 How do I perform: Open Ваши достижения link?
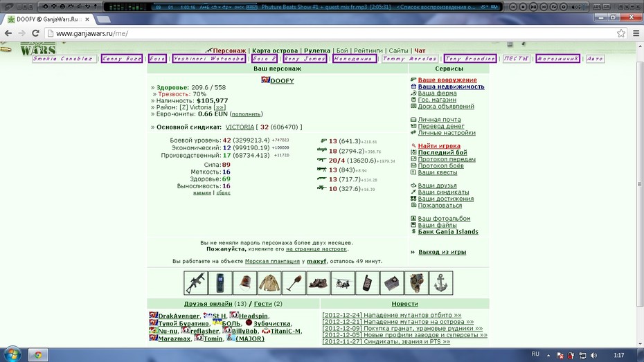(446, 199)
